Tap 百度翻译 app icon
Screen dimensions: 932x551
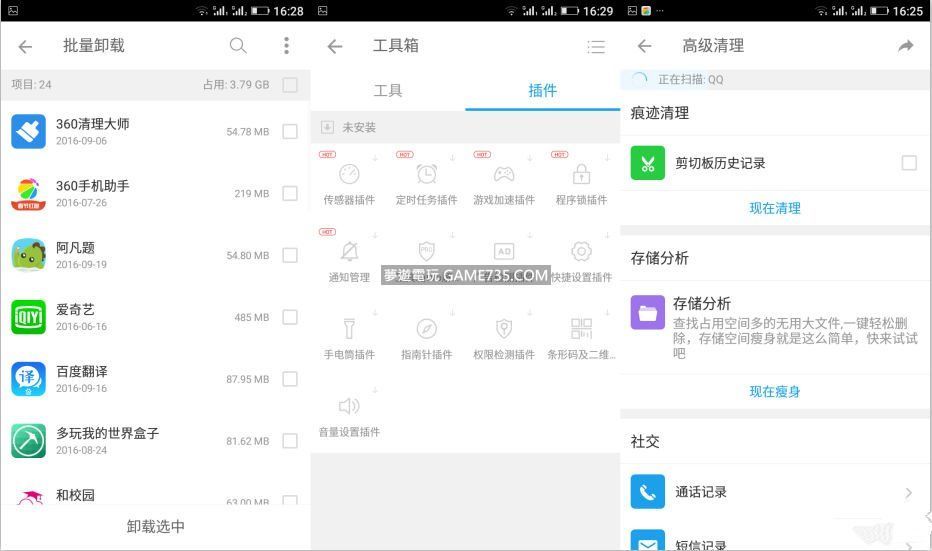(29, 379)
